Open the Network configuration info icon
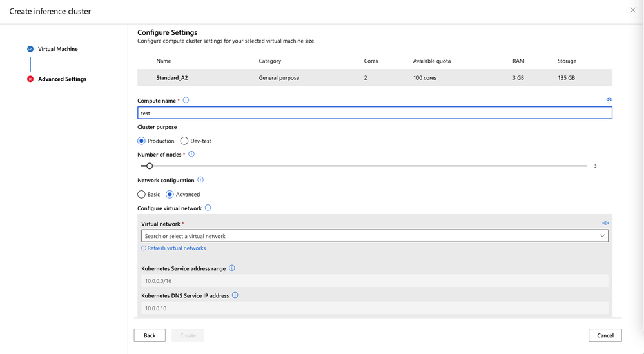The height and width of the screenshot is (354, 644). pos(200,180)
